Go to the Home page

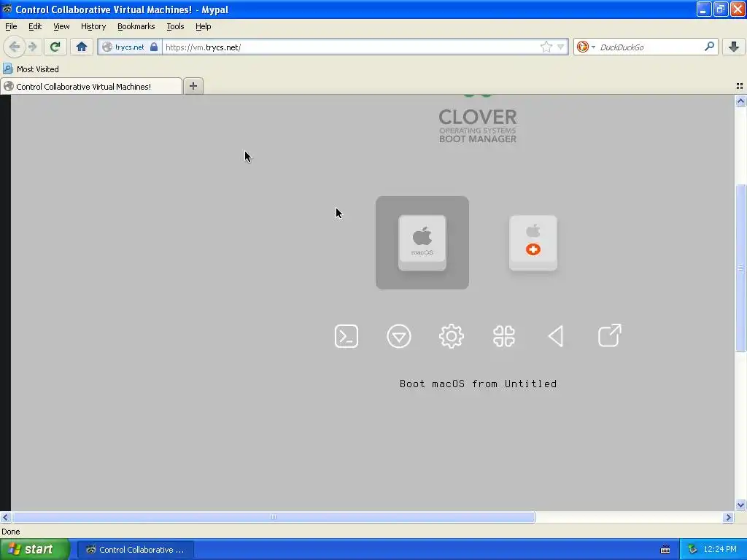(x=82, y=47)
